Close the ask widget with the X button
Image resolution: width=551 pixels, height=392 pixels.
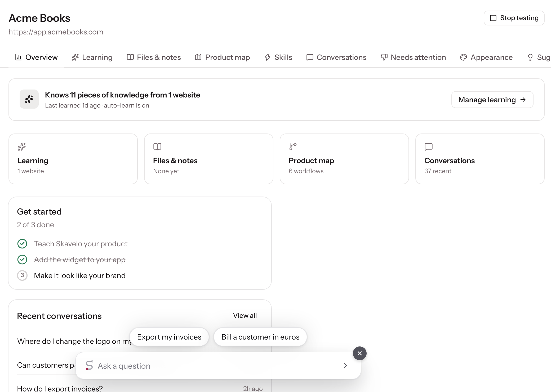[x=360, y=353]
